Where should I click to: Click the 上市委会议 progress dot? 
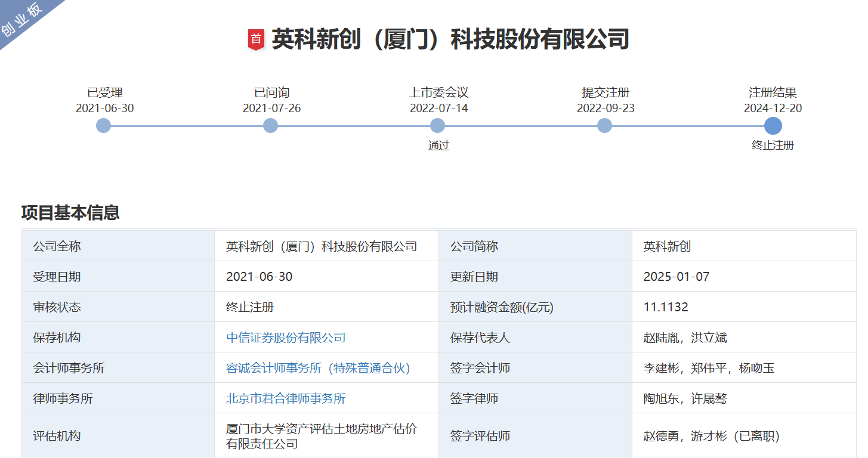tap(437, 126)
